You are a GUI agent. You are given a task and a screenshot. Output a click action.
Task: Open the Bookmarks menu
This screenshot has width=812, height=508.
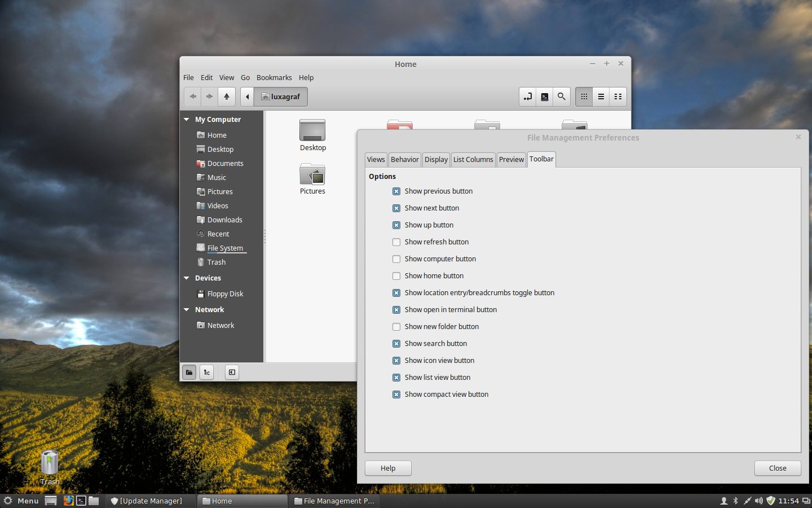tap(274, 77)
